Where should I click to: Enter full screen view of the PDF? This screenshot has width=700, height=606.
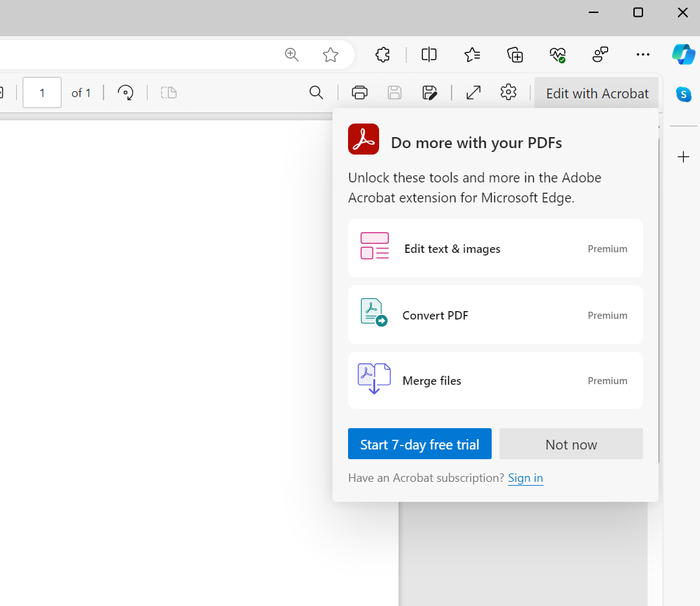pyautogui.click(x=473, y=92)
